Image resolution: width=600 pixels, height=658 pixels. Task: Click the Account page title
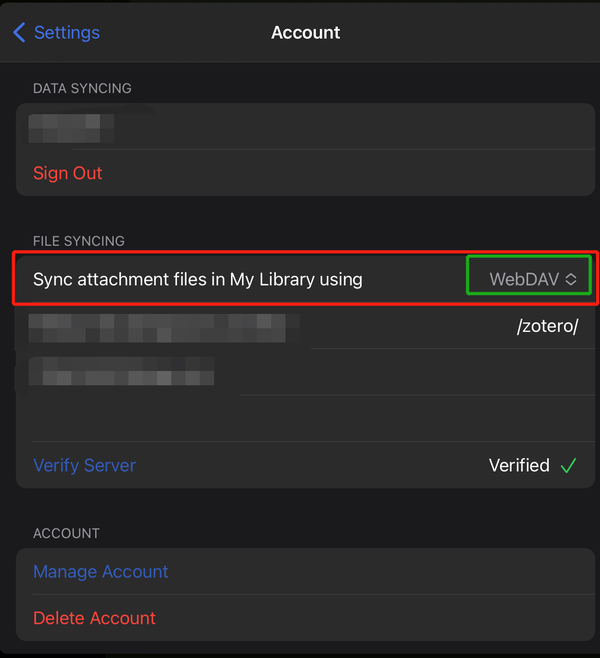(x=305, y=32)
